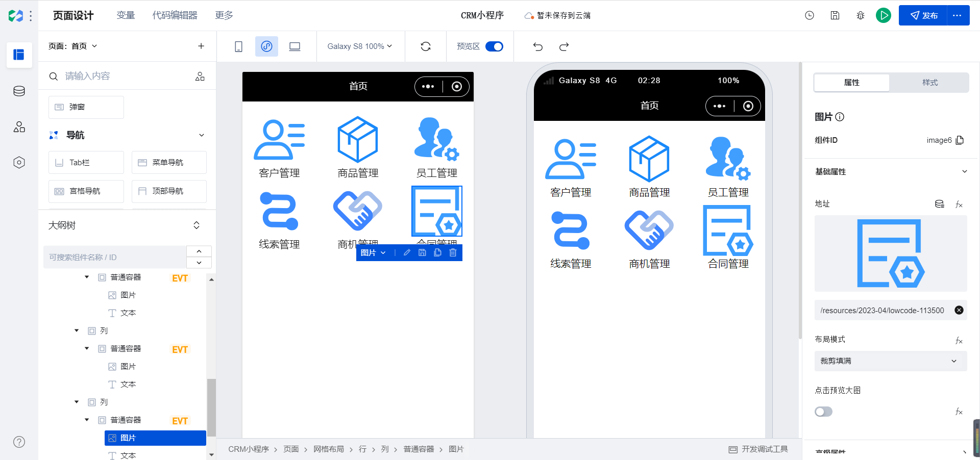Collapse the first 列 tree node
Viewport: 980px width, 460px height.
[x=77, y=331]
